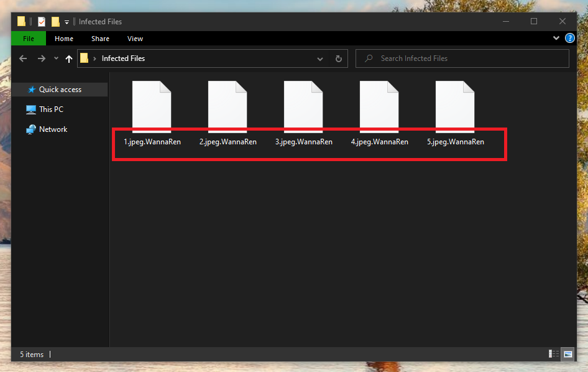The width and height of the screenshot is (588, 372).
Task: Open the recent locations dropdown arrow
Action: click(x=56, y=58)
